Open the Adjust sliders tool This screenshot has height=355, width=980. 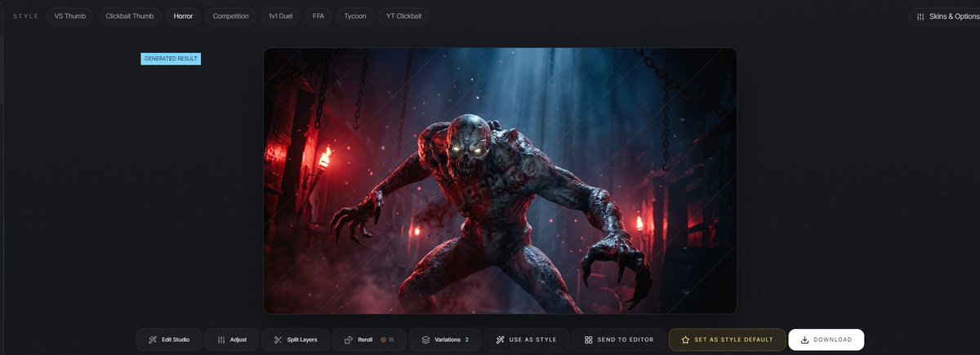[232, 339]
